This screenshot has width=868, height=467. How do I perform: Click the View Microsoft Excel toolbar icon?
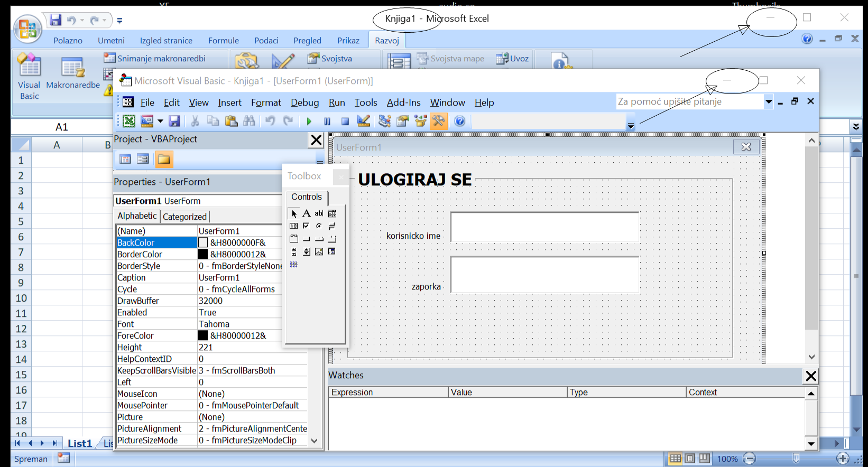point(129,122)
